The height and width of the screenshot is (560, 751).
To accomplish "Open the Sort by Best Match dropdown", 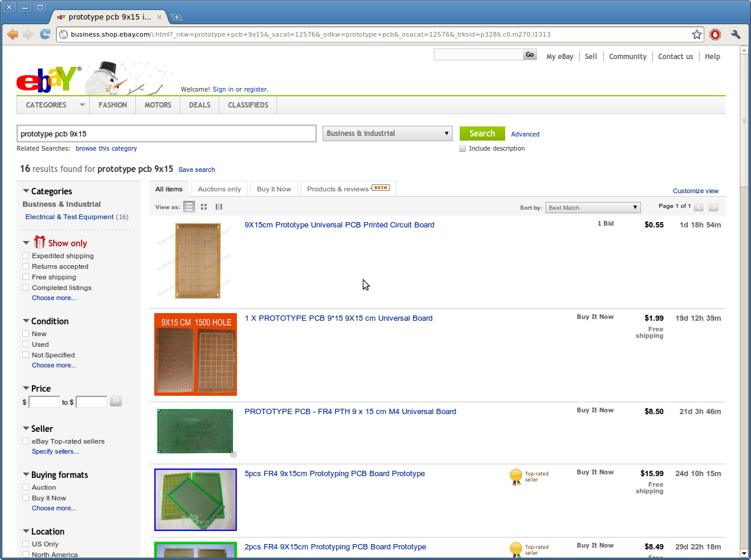I will [x=593, y=207].
